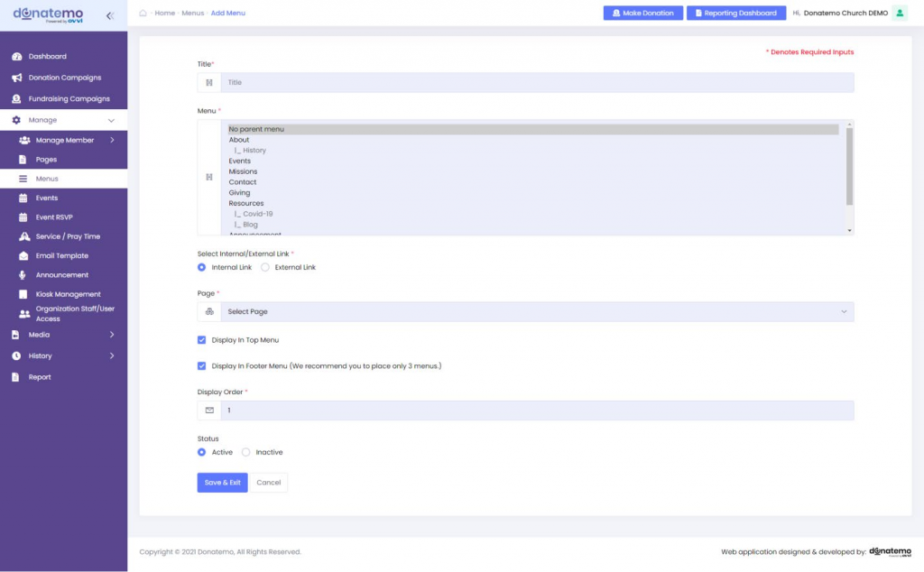Click Add Menu in the breadcrumb

227,14
